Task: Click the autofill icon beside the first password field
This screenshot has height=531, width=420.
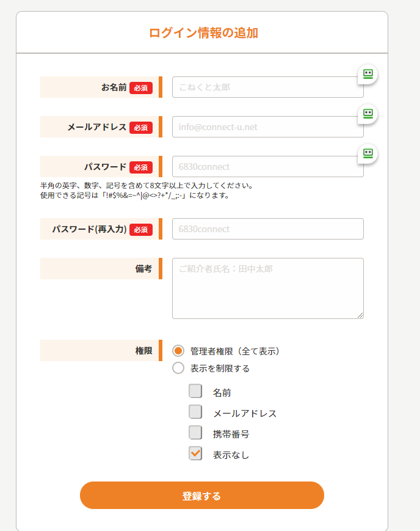Action: [x=367, y=153]
